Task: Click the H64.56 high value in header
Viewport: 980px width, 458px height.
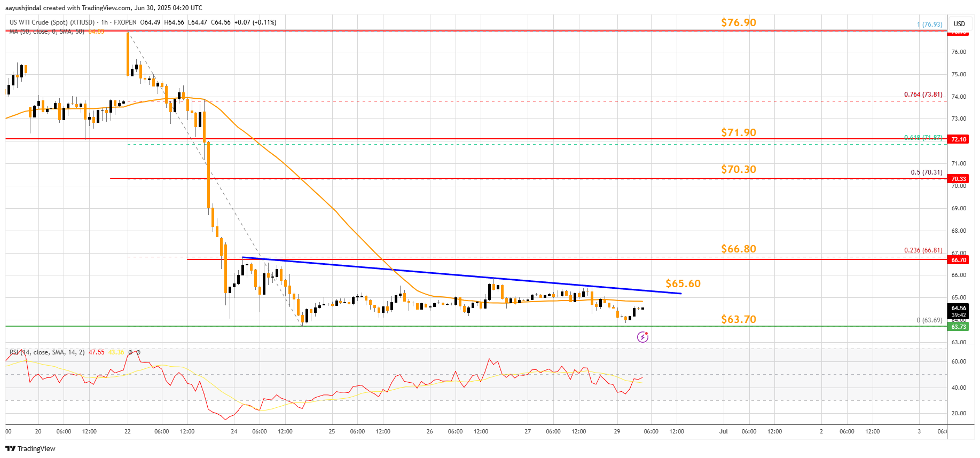Action: coord(174,22)
